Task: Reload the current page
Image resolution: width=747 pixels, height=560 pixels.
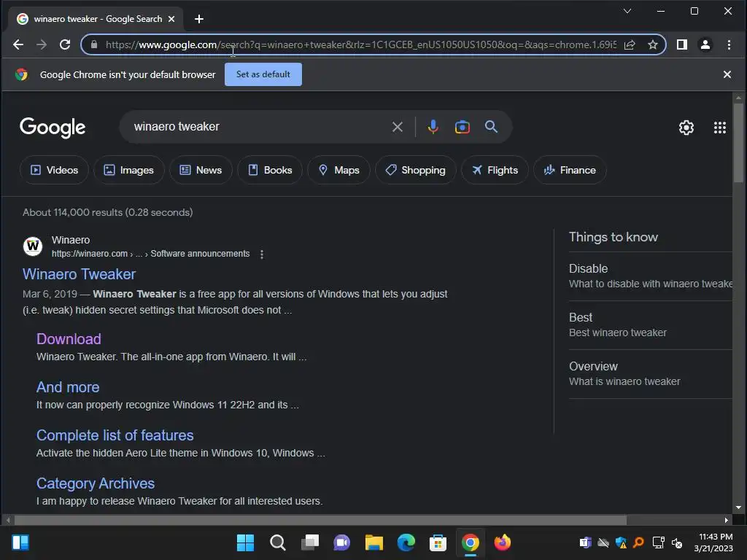Action: 65,44
